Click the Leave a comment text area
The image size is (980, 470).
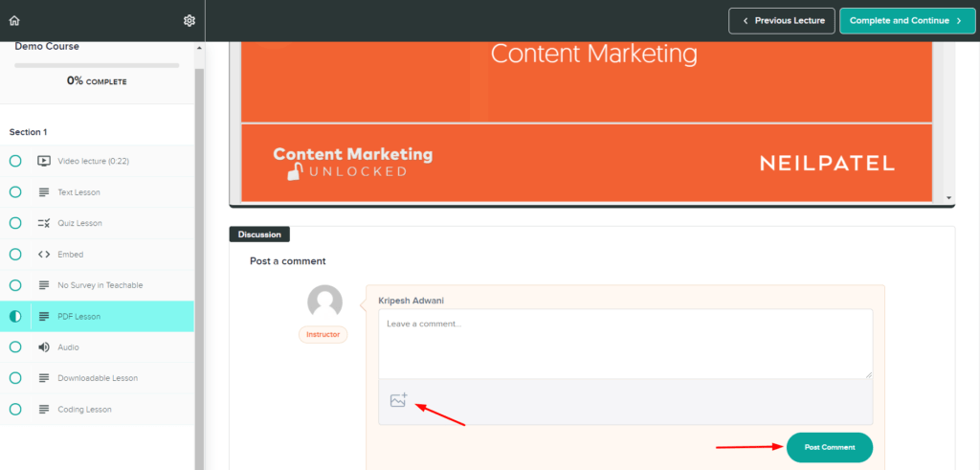pos(625,343)
